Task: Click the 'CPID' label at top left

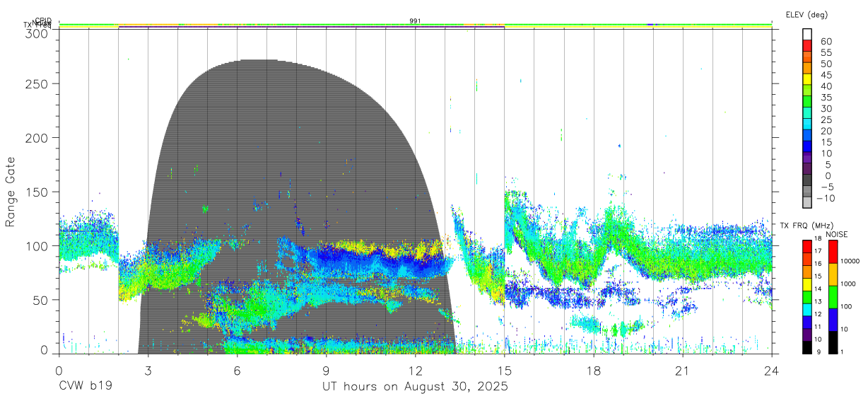Action: coord(43,21)
